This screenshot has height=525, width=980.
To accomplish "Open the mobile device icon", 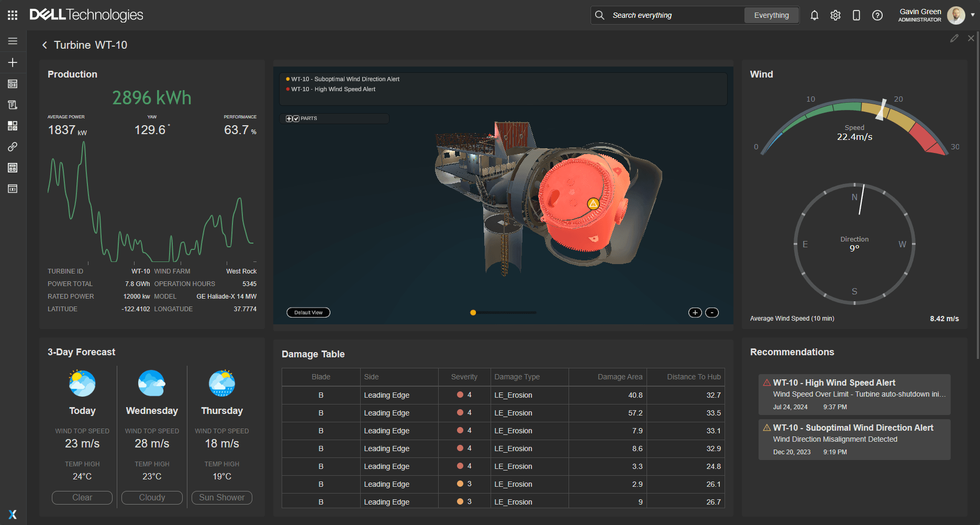I will pyautogui.click(x=856, y=15).
